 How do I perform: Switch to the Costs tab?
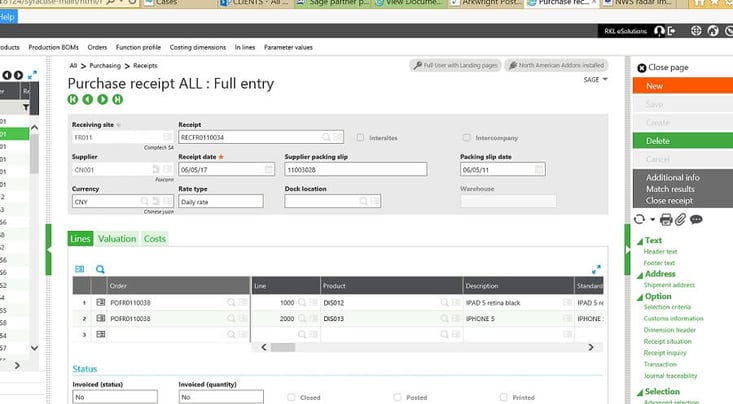point(155,238)
